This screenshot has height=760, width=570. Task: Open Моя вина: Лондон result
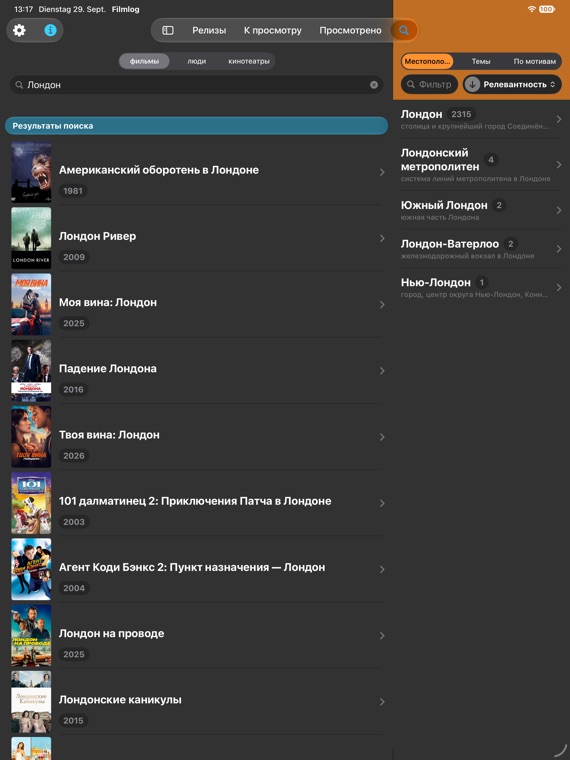click(196, 304)
